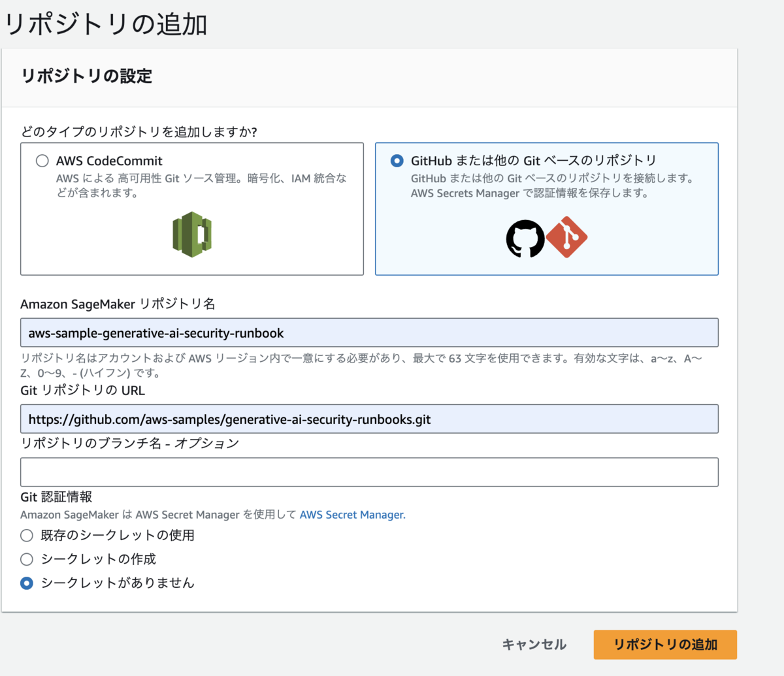
Task: Click the どのタイプのリポジトリを追加しますか? question text
Action: pos(139,132)
